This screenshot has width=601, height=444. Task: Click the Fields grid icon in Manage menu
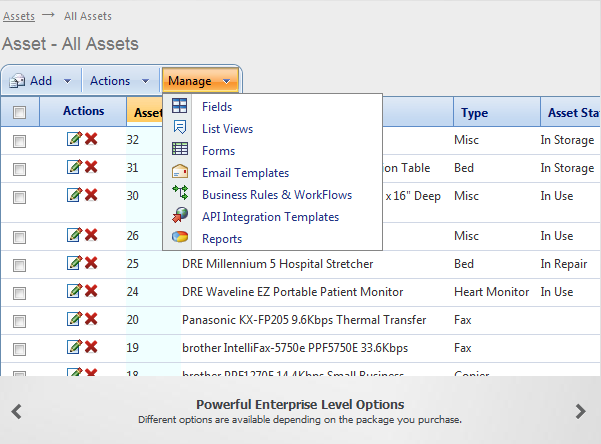(x=180, y=107)
